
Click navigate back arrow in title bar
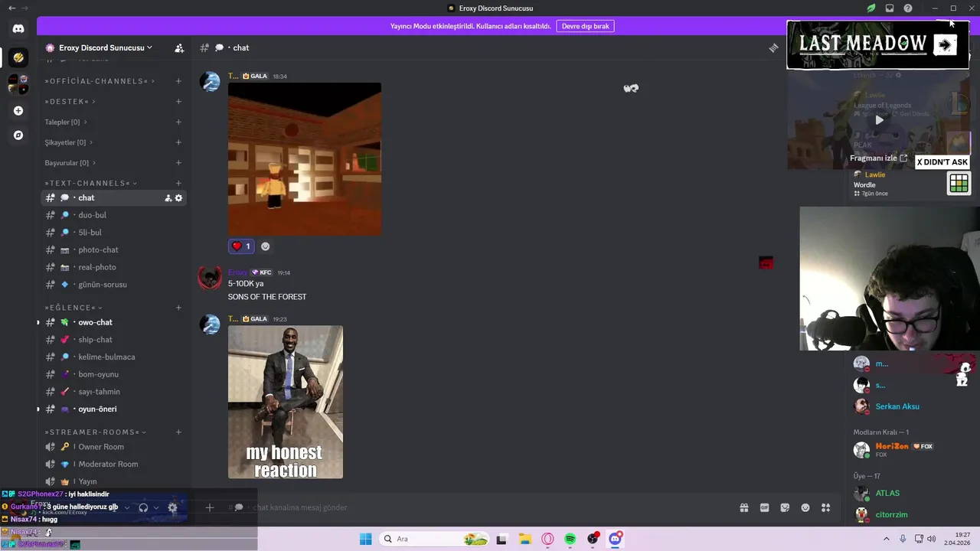tap(11, 8)
